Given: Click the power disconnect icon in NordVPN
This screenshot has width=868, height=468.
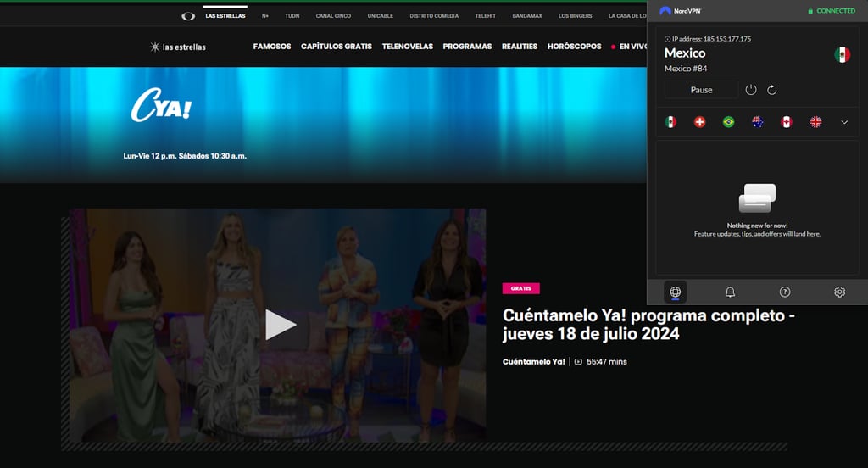Looking at the screenshot, I should [x=751, y=90].
